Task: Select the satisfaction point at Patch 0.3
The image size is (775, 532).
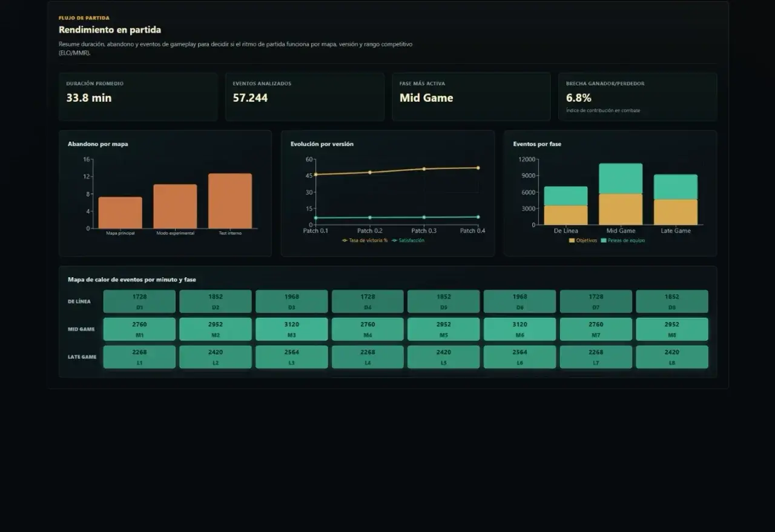Action: coord(424,217)
